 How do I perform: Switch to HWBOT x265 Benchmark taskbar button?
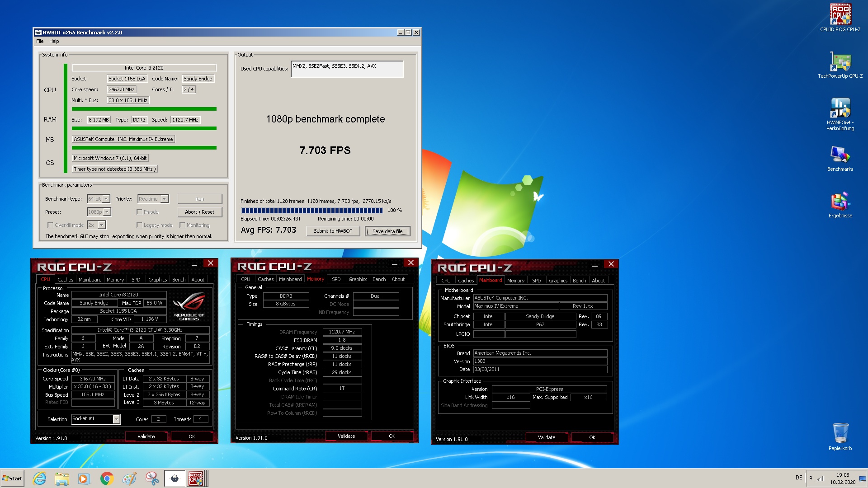point(175,479)
